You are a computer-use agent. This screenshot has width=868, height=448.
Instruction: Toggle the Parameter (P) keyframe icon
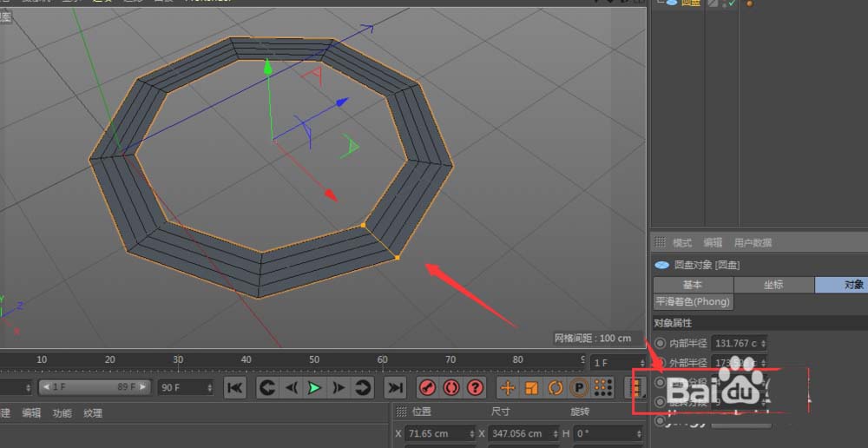click(x=578, y=387)
